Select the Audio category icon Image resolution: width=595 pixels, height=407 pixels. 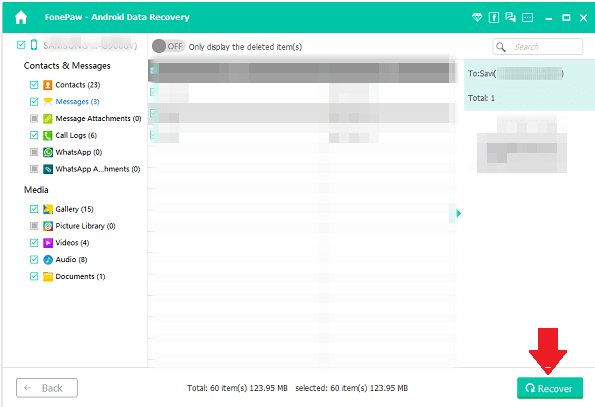coord(48,259)
